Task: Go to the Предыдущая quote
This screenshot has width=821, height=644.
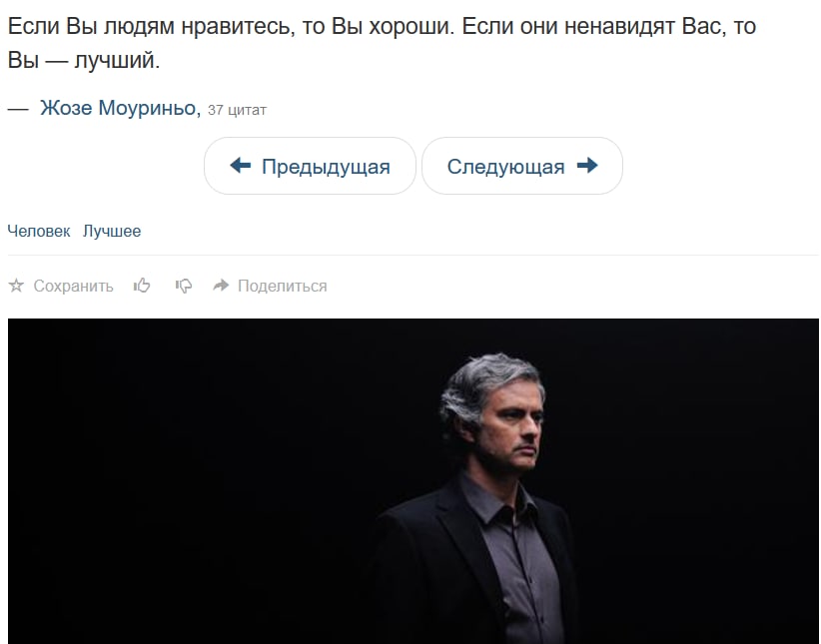Action: pyautogui.click(x=310, y=166)
